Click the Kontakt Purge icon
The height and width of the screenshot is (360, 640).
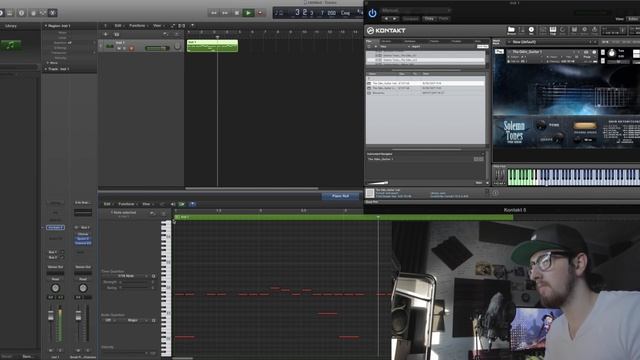(x=594, y=31)
